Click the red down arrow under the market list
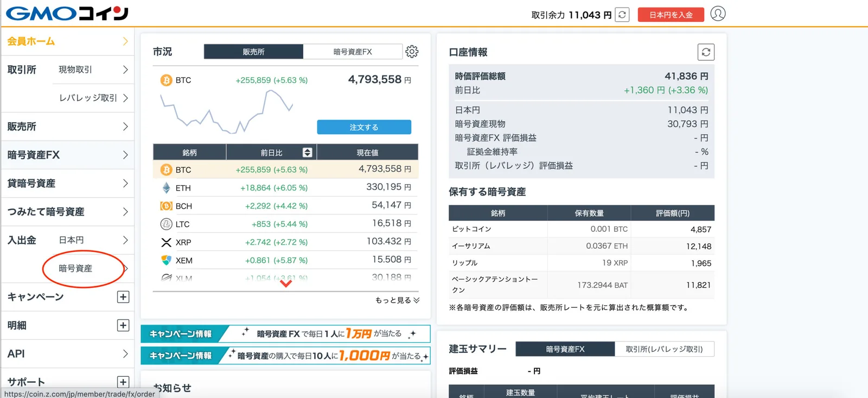The image size is (868, 398). (x=286, y=283)
